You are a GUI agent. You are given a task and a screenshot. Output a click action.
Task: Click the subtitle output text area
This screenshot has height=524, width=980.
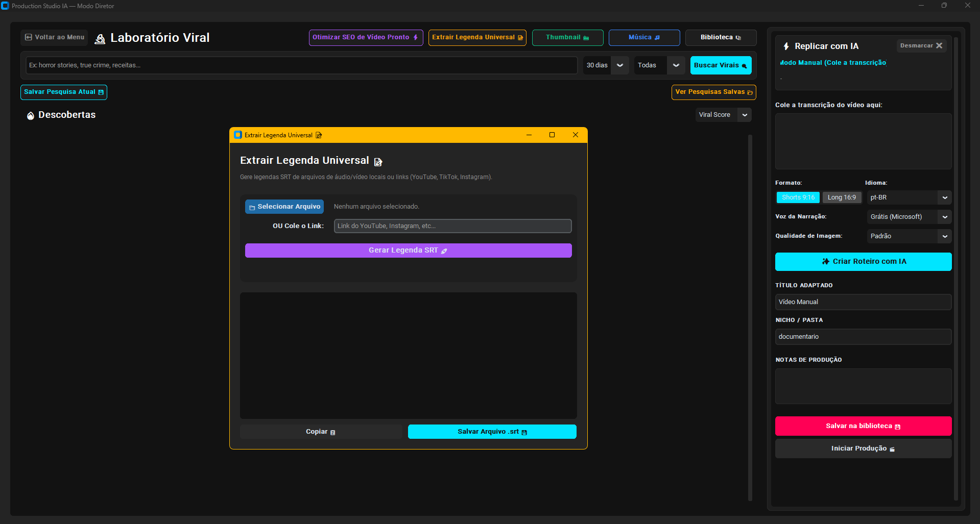(408, 356)
